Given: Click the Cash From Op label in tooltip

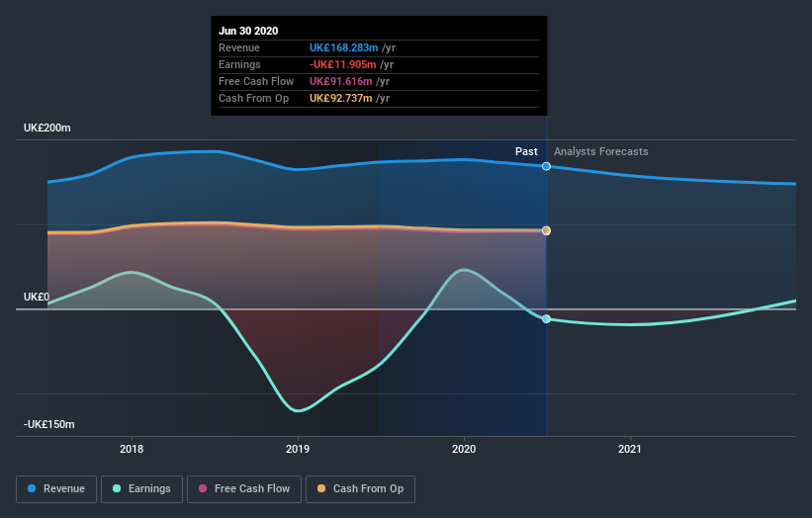Looking at the screenshot, I should point(254,98).
